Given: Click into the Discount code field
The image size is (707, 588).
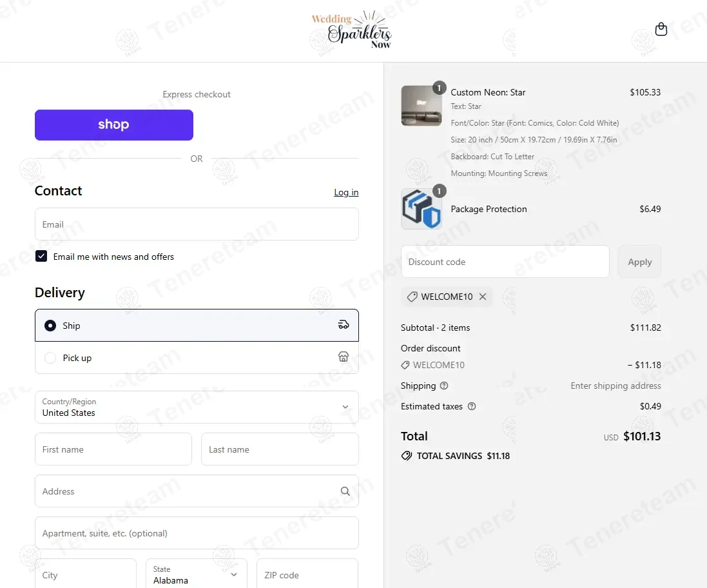Looking at the screenshot, I should [505, 262].
